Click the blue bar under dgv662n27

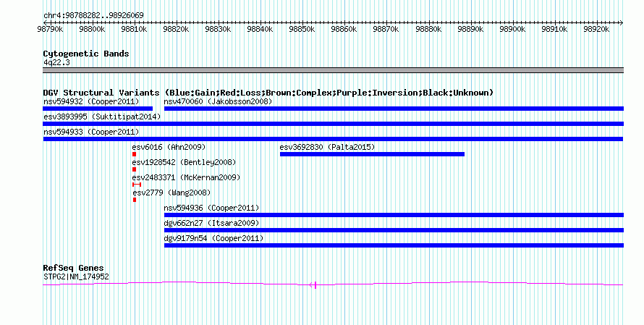tap(394, 230)
